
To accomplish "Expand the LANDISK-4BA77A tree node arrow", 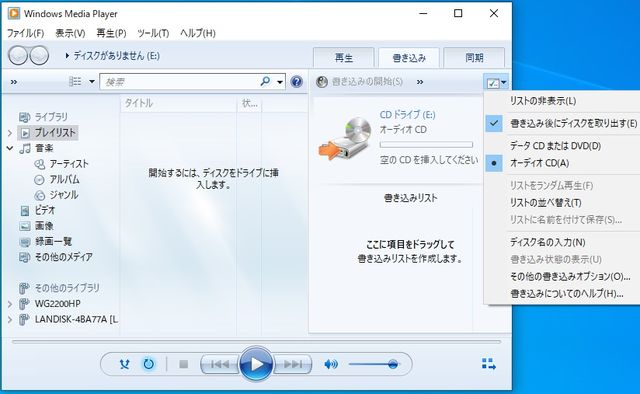I will click(10, 319).
